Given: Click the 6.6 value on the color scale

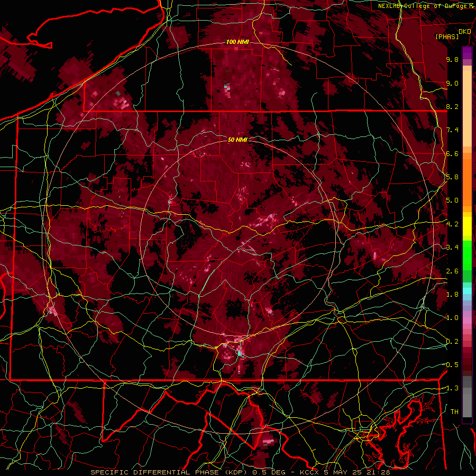Looking at the screenshot, I should (452, 153).
